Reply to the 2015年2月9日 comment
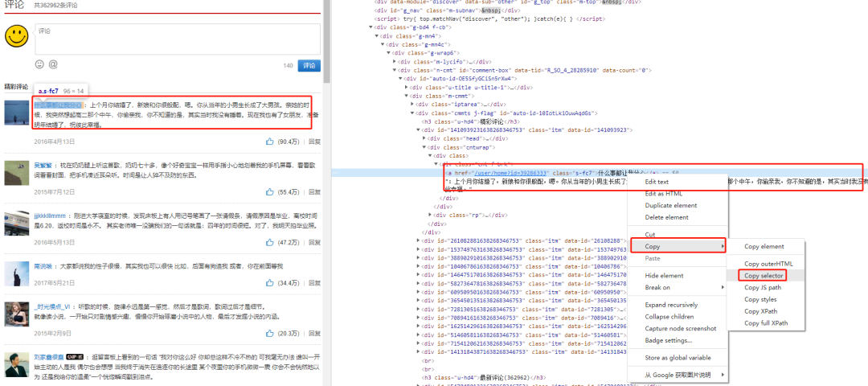The height and width of the screenshot is (386, 868). [x=314, y=334]
